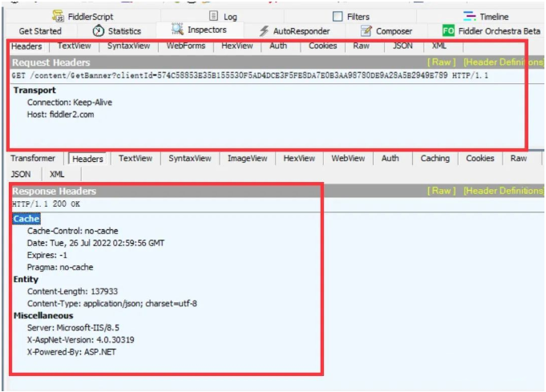Click the AutoResponder lightning icon
546x392 pixels.
[264, 31]
